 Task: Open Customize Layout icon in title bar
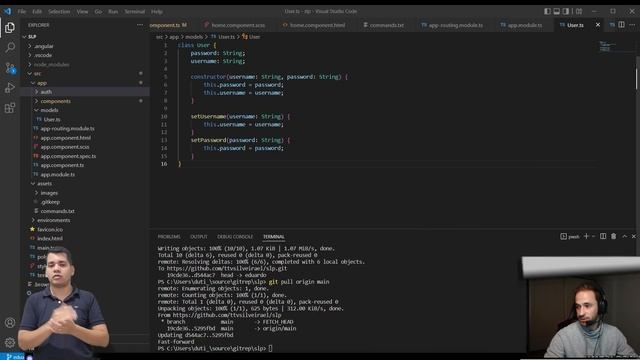(579, 11)
